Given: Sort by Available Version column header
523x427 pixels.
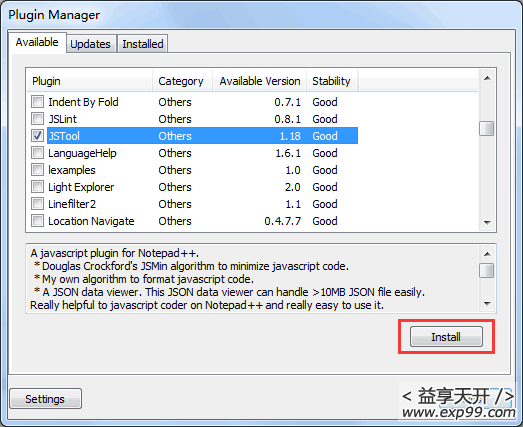Looking at the screenshot, I should coord(259,81).
